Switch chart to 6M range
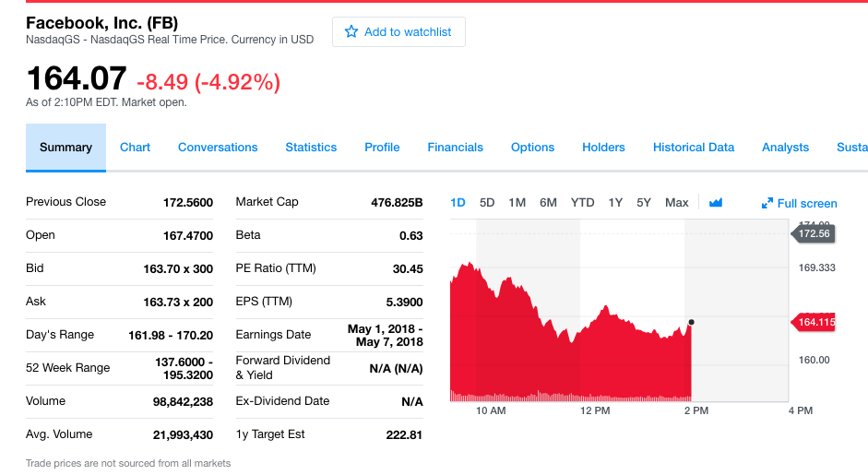The image size is (868, 475). point(548,203)
